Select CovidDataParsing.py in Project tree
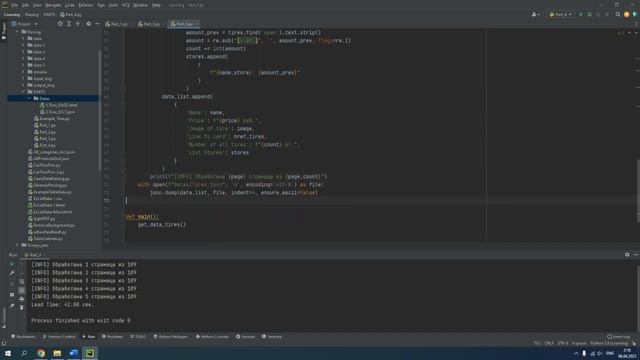 (49, 179)
